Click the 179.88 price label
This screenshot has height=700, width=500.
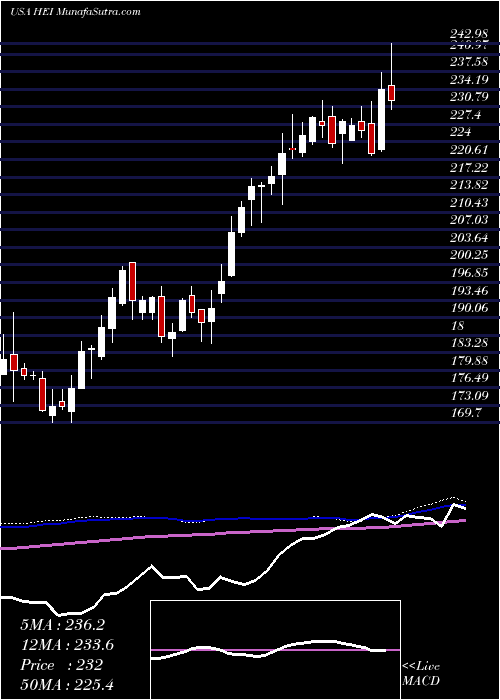[x=470, y=360]
